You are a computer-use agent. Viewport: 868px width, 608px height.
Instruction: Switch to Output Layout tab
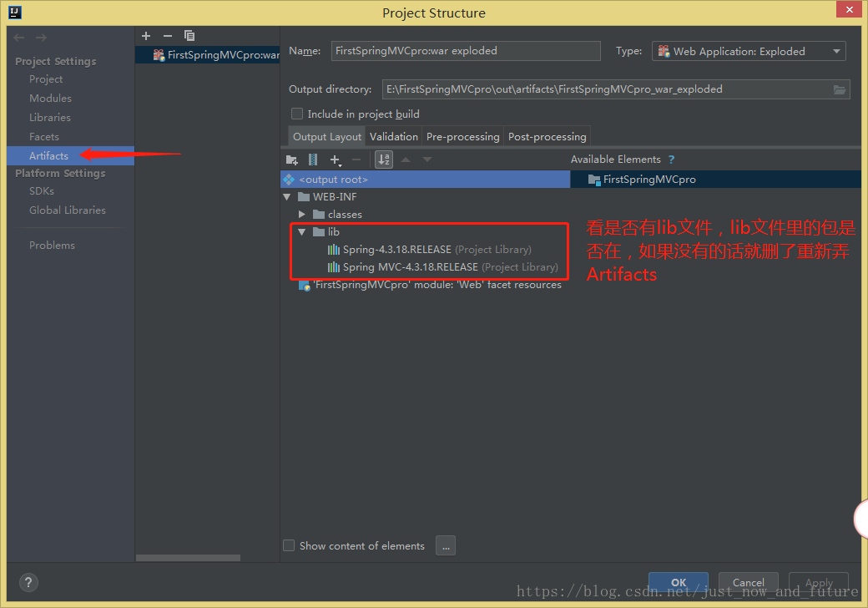pos(326,137)
